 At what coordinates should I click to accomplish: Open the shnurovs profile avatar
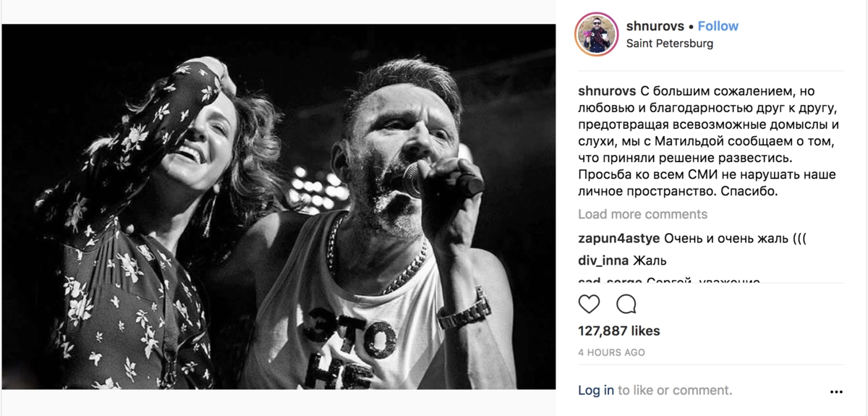(596, 34)
